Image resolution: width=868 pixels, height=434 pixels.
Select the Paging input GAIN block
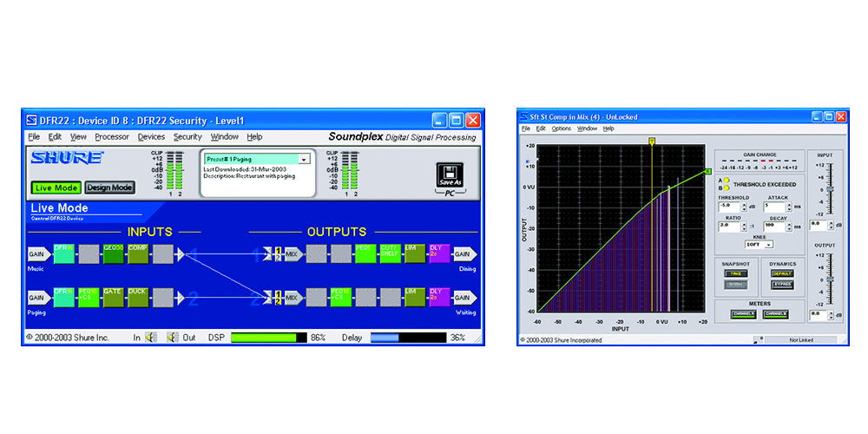[x=39, y=298]
